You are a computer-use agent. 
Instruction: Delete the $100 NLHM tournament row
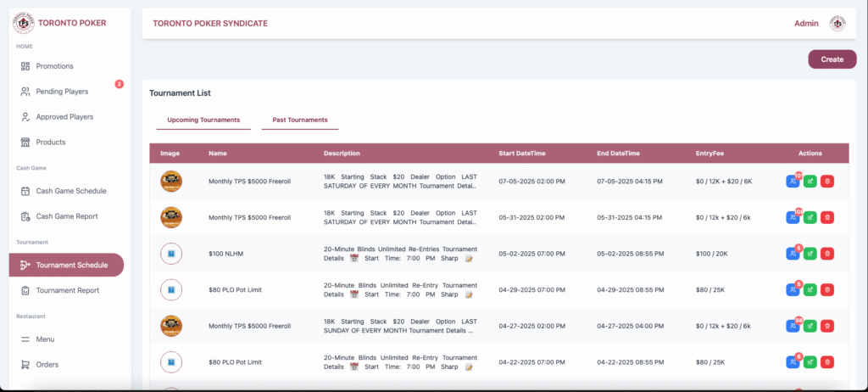coord(827,253)
